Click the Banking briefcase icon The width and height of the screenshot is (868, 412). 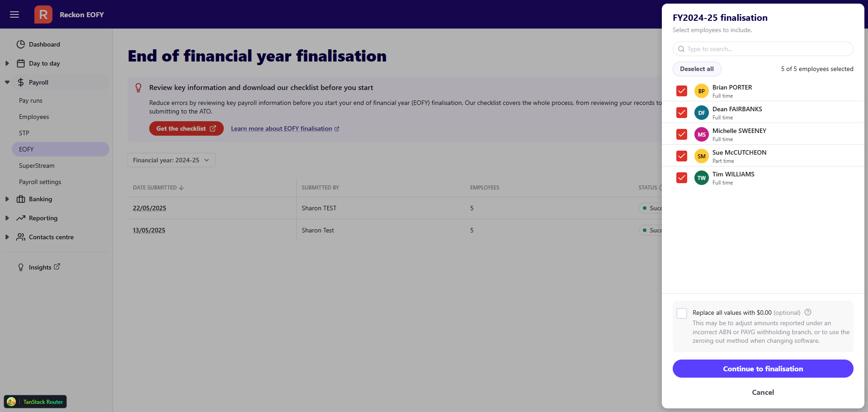pos(21,199)
